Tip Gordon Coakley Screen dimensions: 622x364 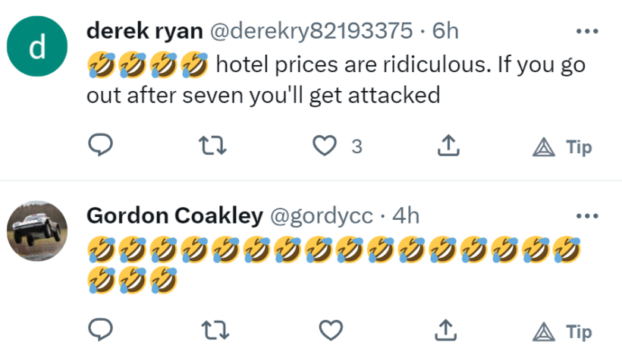pyautogui.click(x=562, y=331)
